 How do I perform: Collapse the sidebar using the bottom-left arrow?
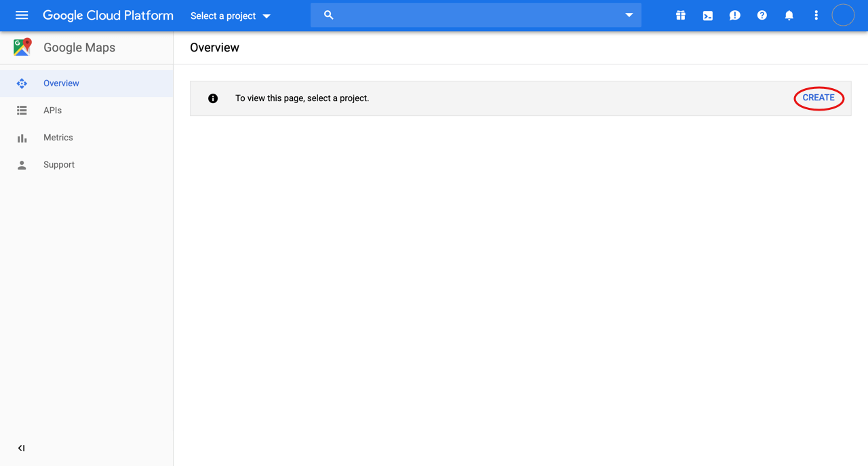coord(21,448)
